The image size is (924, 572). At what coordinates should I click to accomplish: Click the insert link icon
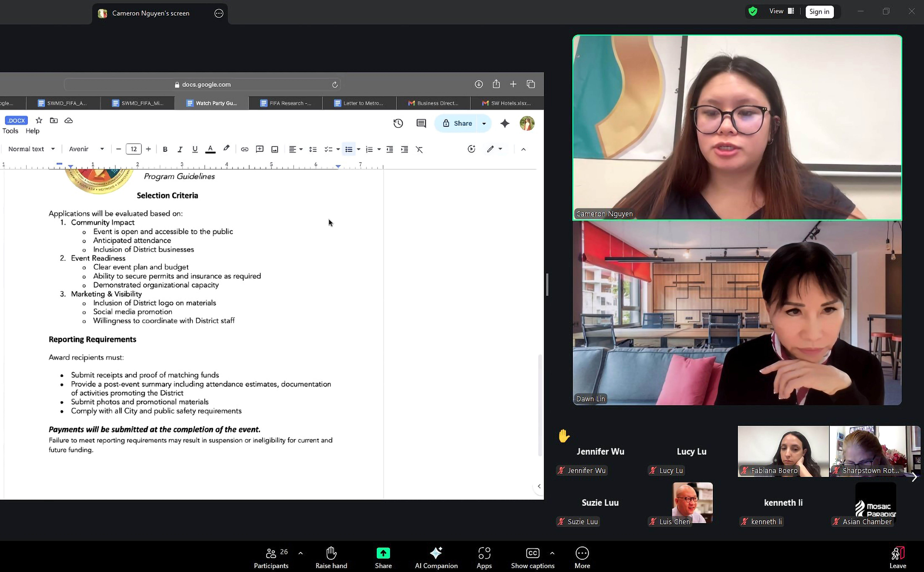tap(245, 149)
